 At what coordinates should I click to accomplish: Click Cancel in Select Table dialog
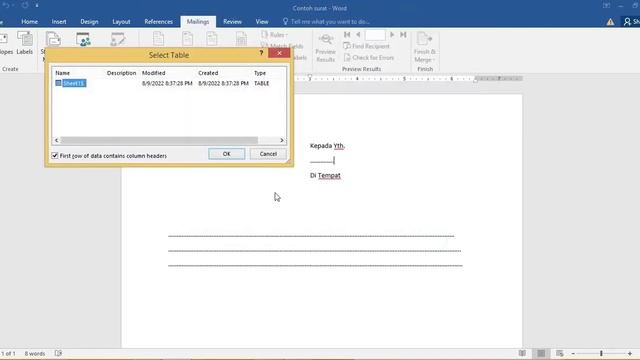pos(268,154)
